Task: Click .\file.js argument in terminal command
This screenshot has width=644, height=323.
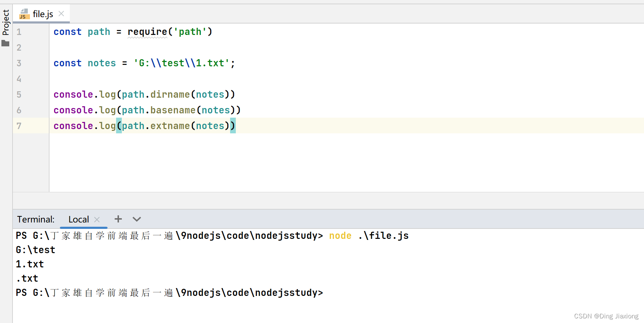Action: (x=383, y=236)
